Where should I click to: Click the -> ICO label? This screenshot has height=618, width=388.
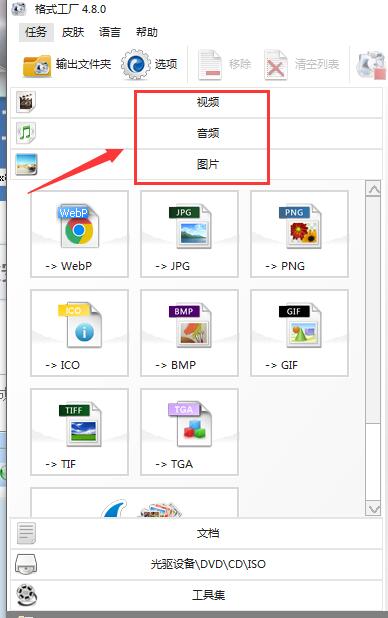[x=62, y=365]
